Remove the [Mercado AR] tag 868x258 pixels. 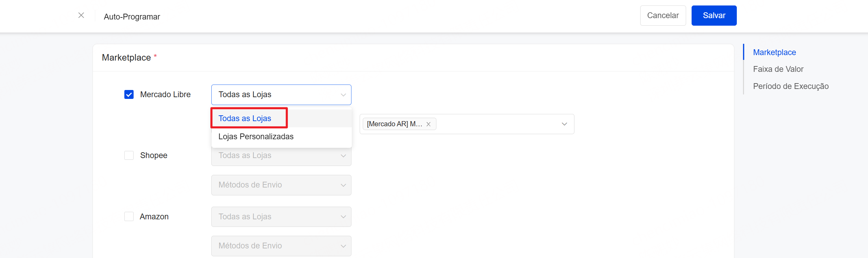click(x=428, y=124)
